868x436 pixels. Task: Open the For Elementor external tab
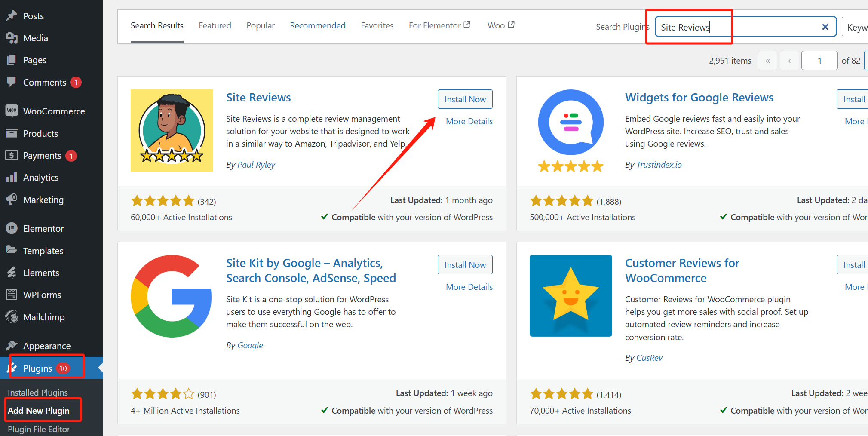tap(439, 26)
